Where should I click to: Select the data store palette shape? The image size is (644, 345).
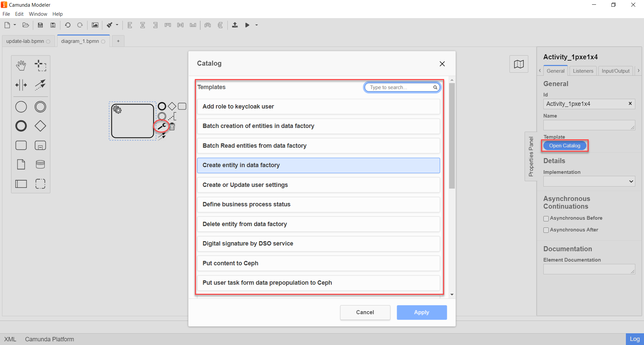pos(40,164)
